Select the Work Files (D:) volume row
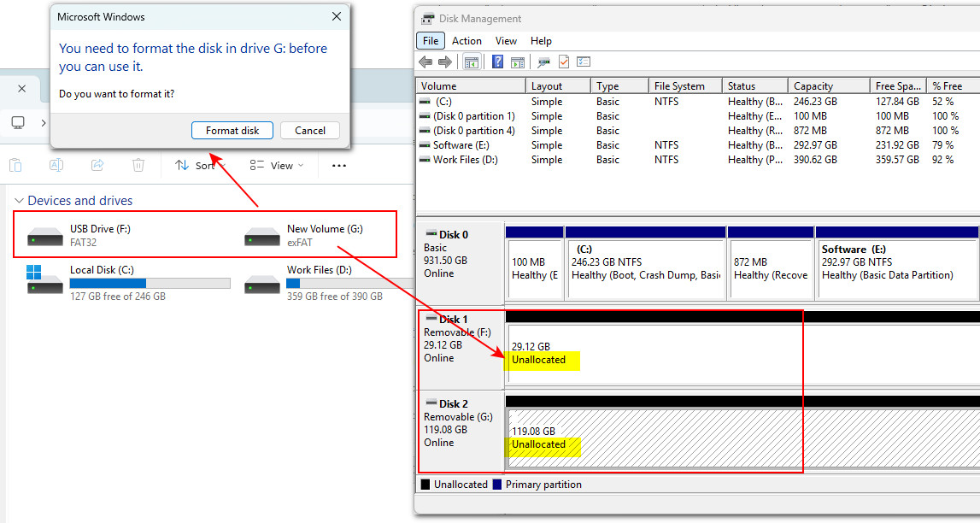Viewport: 980px width, 523px height. point(697,159)
